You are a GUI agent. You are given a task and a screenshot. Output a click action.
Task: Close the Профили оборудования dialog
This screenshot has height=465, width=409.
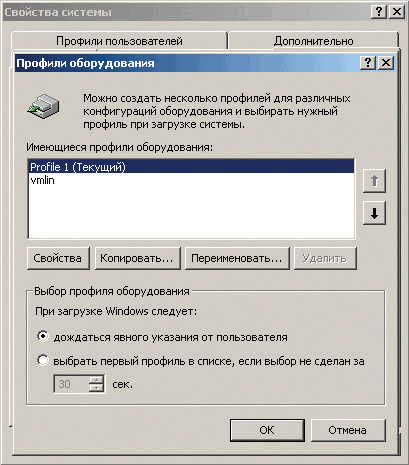click(x=386, y=63)
